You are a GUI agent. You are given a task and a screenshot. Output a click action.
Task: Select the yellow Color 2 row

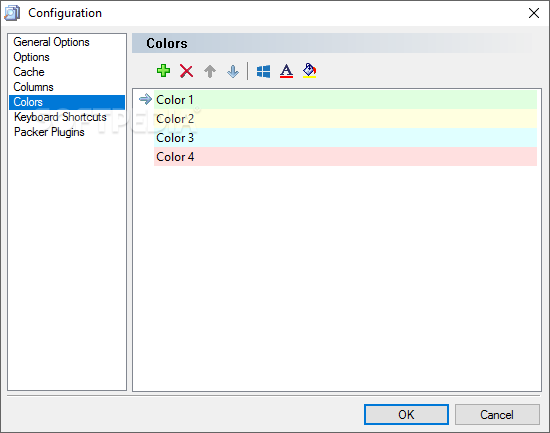click(345, 119)
